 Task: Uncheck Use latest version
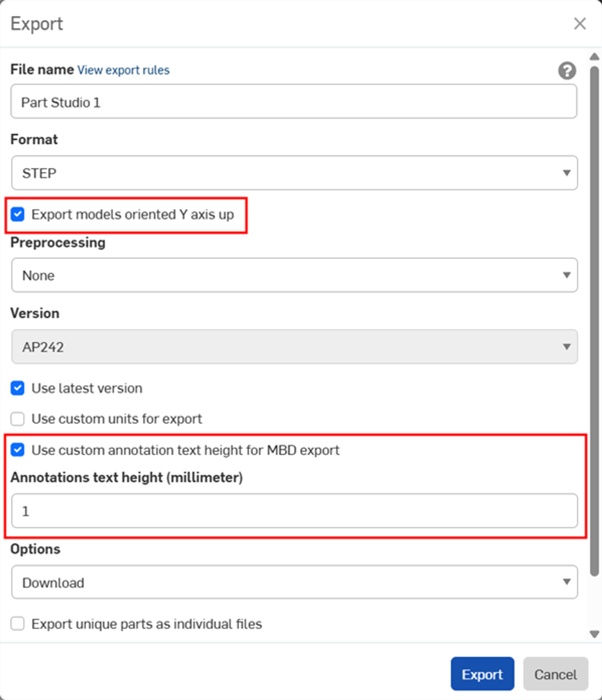point(17,388)
